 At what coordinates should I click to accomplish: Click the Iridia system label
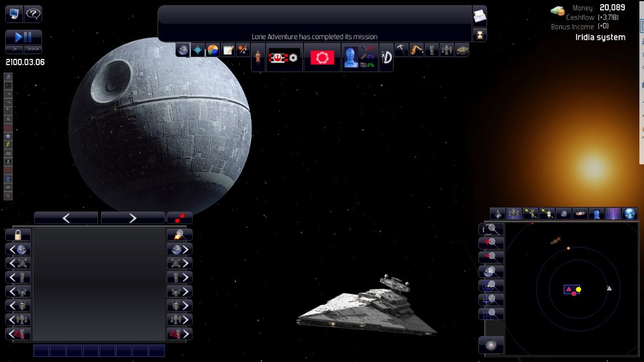(600, 37)
